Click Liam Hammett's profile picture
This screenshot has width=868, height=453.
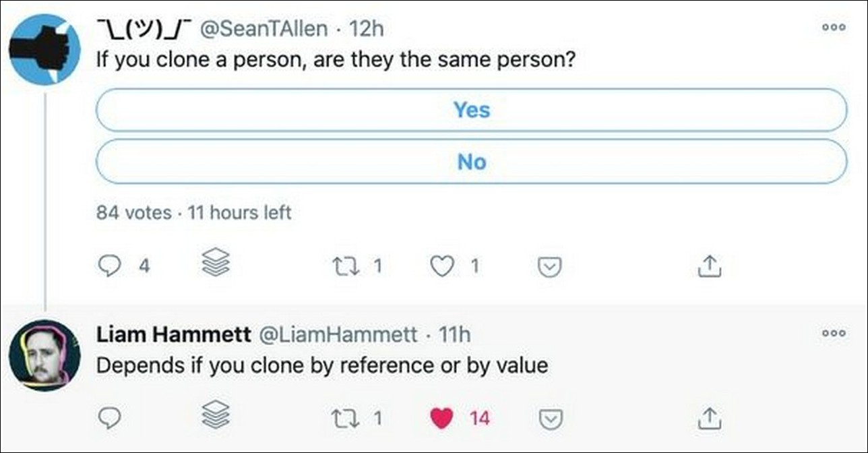[x=45, y=355]
